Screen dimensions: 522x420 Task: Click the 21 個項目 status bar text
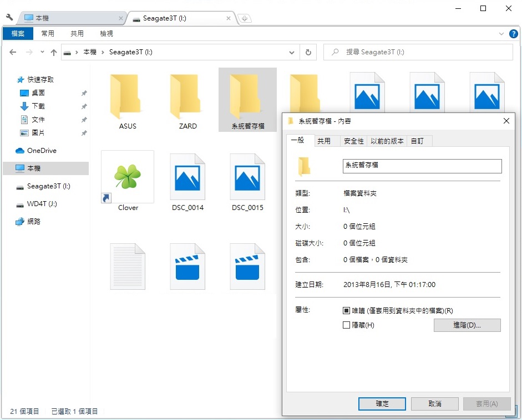pos(24,411)
